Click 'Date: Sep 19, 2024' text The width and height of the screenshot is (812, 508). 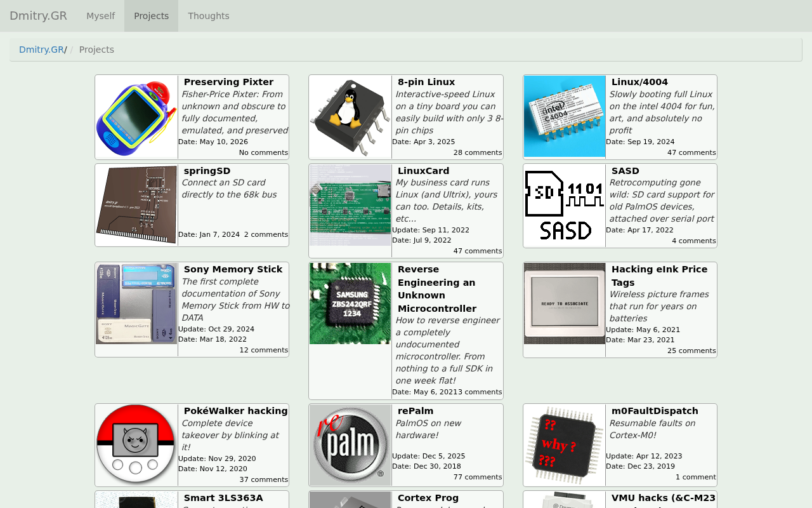coord(640,142)
